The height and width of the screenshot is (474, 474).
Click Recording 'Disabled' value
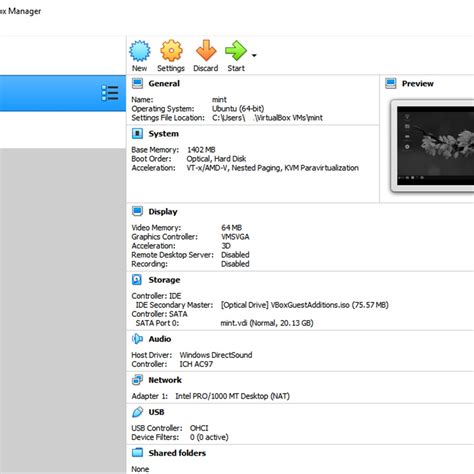click(235, 264)
